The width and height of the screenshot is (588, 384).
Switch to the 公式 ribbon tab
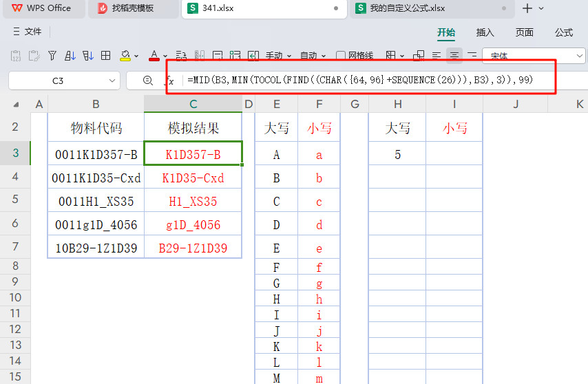coord(564,32)
